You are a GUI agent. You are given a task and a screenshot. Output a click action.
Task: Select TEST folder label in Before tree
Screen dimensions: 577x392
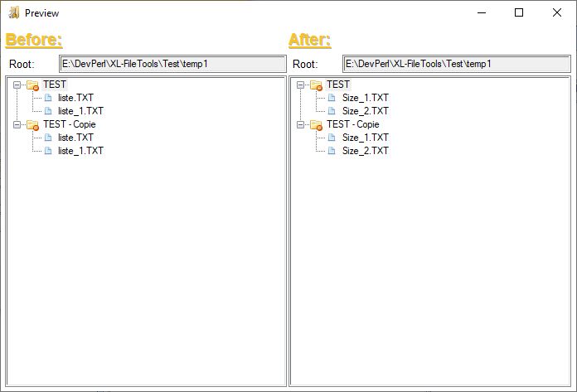coord(55,85)
